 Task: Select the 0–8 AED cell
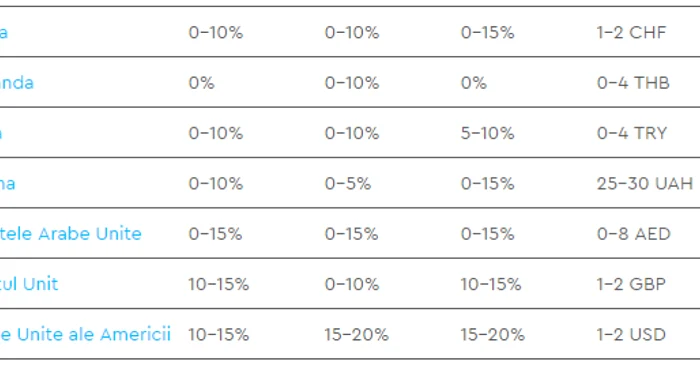click(x=633, y=234)
